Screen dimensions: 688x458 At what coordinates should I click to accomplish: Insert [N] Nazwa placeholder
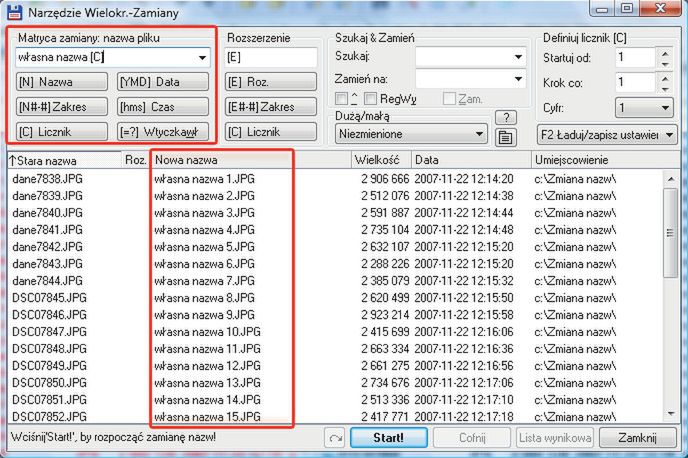coord(62,82)
